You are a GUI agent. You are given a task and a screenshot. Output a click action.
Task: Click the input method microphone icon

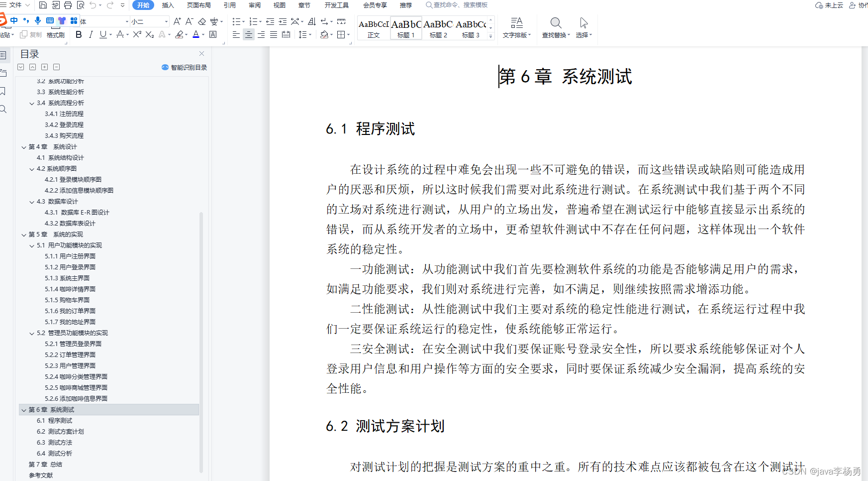pyautogui.click(x=38, y=20)
